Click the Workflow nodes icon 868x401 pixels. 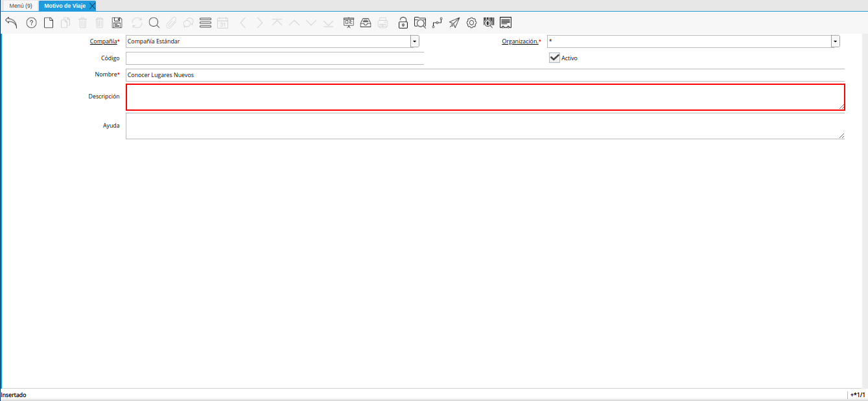tap(438, 23)
